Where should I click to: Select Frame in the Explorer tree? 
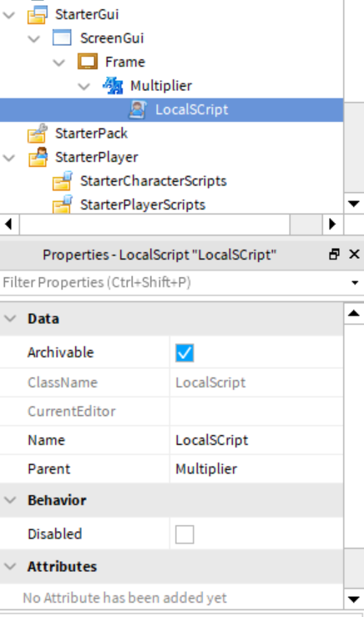click(x=125, y=62)
